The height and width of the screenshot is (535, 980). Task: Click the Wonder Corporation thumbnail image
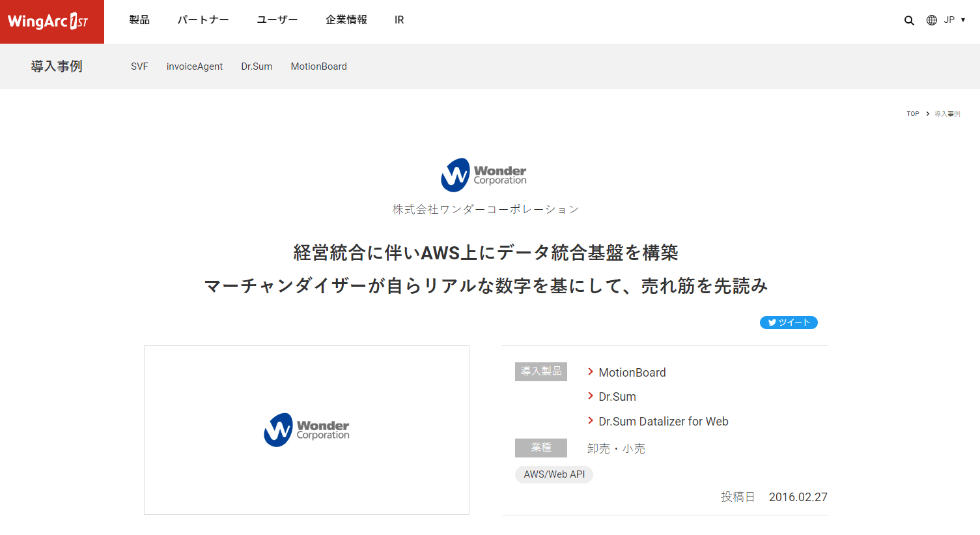[x=307, y=430]
